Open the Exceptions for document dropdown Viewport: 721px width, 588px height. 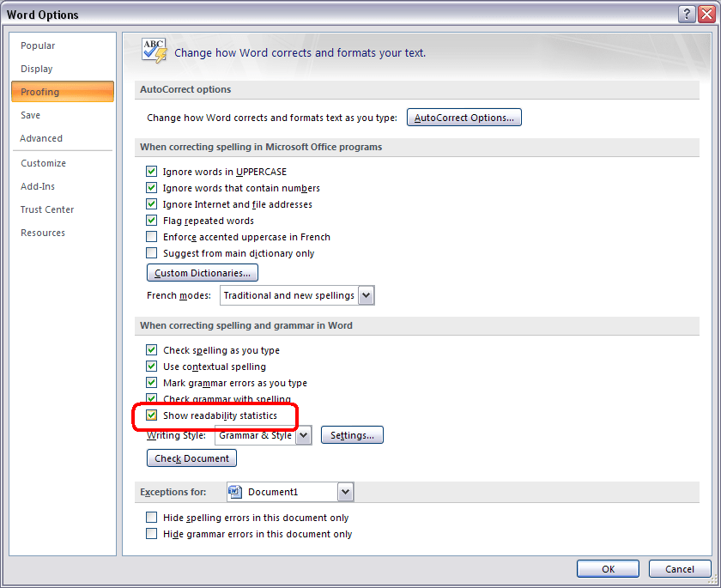tap(345, 492)
